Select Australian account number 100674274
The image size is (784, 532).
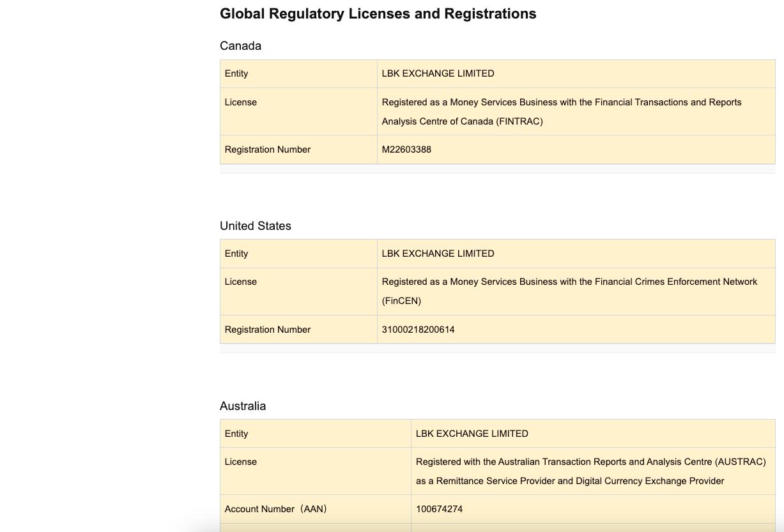pyautogui.click(x=439, y=509)
